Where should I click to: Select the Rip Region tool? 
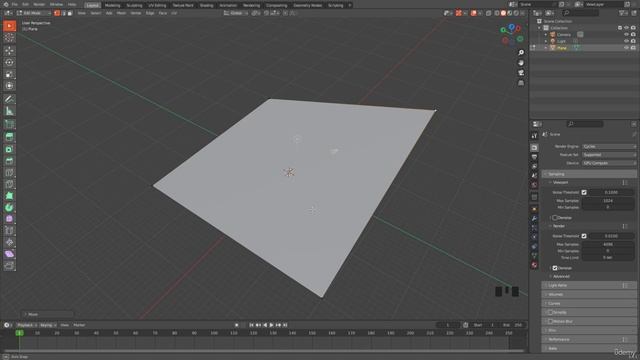pyautogui.click(x=9, y=266)
